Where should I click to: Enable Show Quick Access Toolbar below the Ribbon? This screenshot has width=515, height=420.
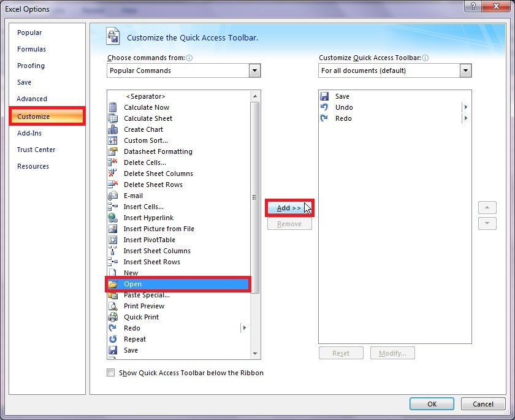click(x=111, y=372)
